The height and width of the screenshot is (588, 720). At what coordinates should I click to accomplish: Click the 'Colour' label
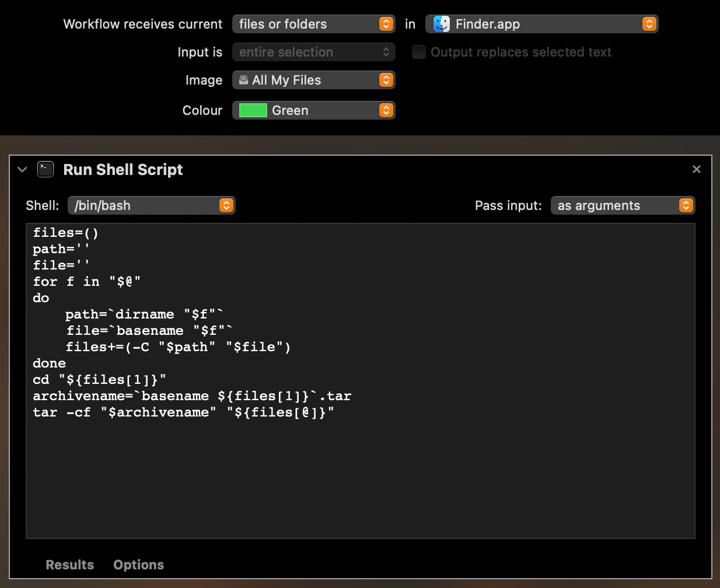(202, 110)
